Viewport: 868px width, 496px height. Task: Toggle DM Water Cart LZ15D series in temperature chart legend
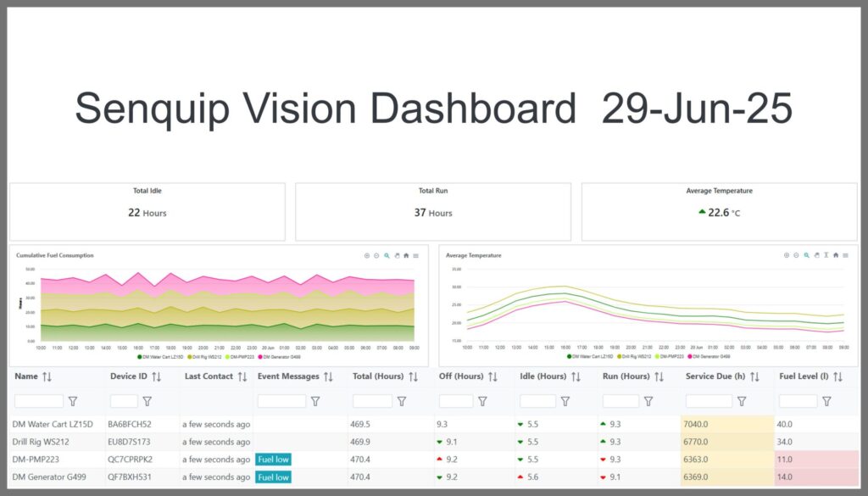pos(590,356)
